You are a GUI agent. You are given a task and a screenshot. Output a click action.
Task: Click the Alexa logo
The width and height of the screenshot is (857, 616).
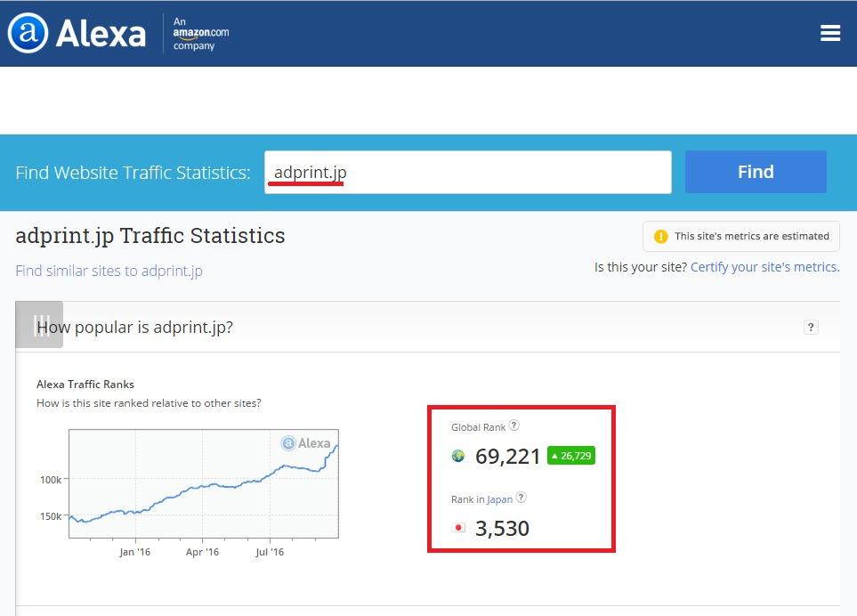[77, 33]
